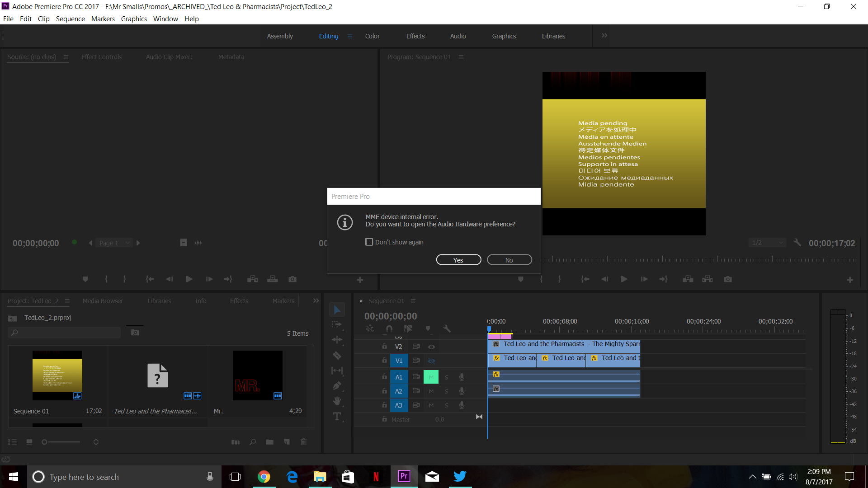868x488 pixels.
Task: Enable voice-over record on track A3
Action: pyautogui.click(x=462, y=405)
